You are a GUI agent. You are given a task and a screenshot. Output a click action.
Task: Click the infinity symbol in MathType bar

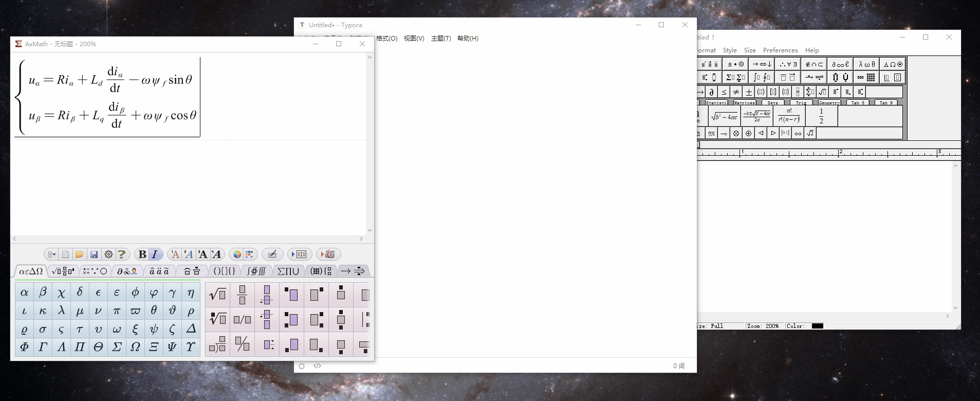798,133
